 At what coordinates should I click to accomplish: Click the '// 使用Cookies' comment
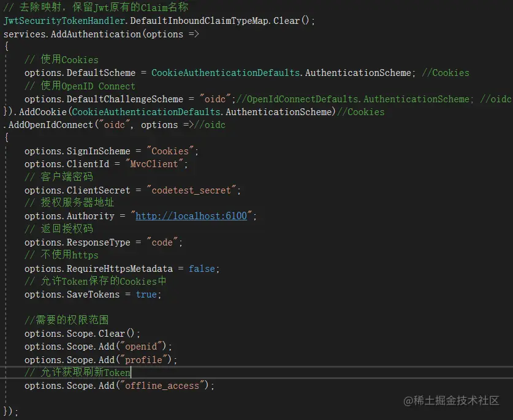tap(61, 60)
